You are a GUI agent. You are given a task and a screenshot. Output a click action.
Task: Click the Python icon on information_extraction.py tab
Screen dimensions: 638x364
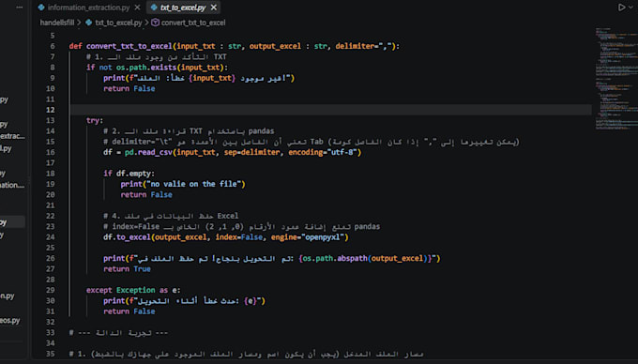pos(41,8)
